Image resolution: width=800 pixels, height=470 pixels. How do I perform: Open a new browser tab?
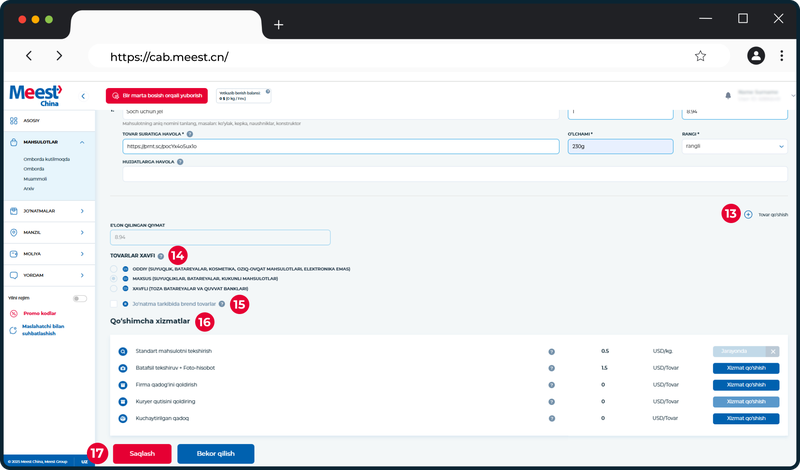(x=279, y=24)
